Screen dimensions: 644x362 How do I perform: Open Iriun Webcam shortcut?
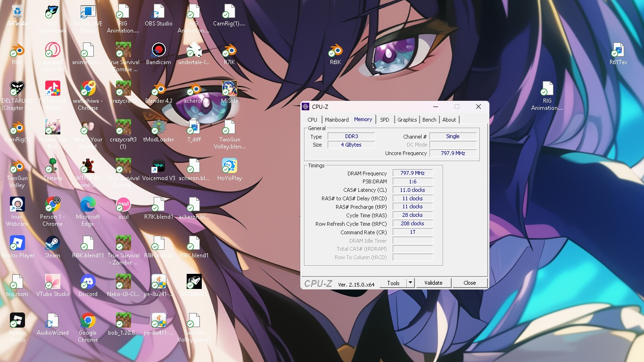(x=17, y=212)
